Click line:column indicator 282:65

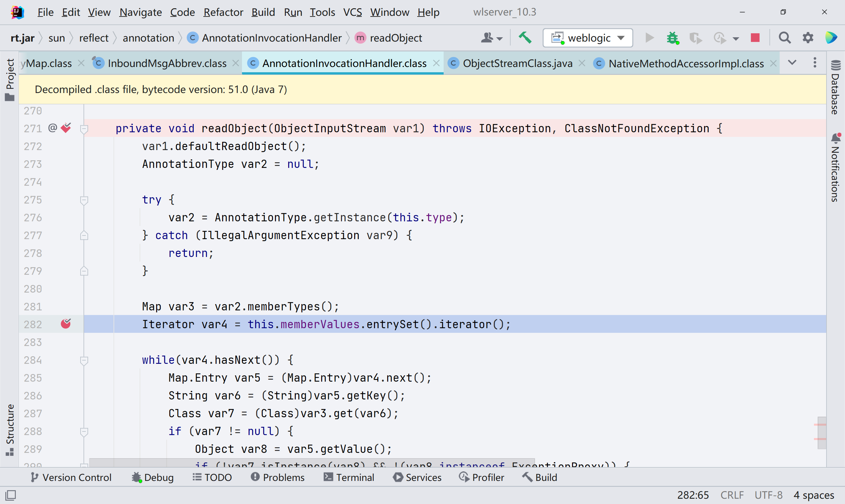pyautogui.click(x=693, y=495)
